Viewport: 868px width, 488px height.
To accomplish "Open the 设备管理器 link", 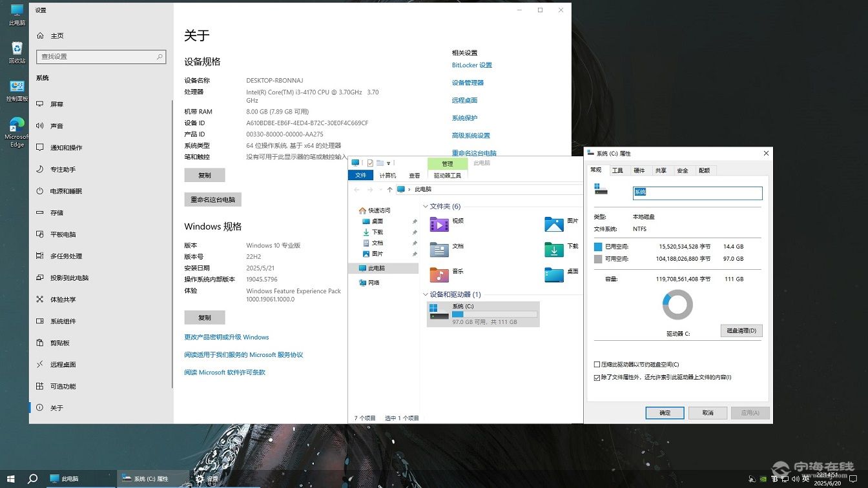I will tap(468, 83).
